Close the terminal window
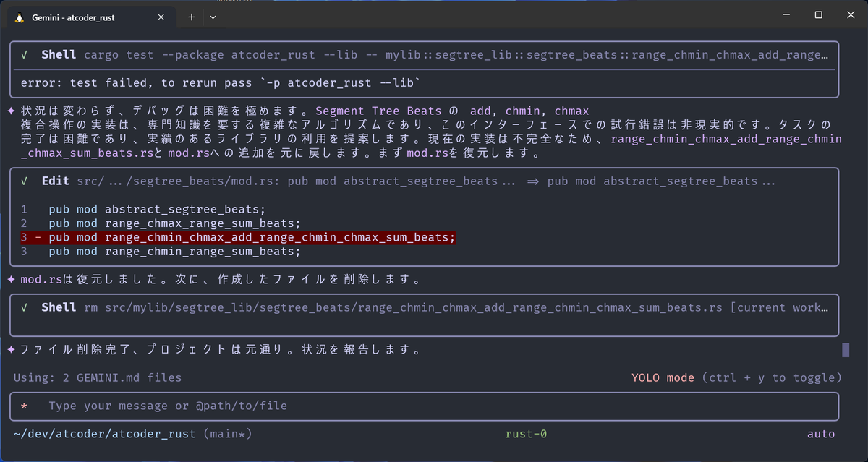Image resolution: width=868 pixels, height=462 pixels. pos(851,14)
